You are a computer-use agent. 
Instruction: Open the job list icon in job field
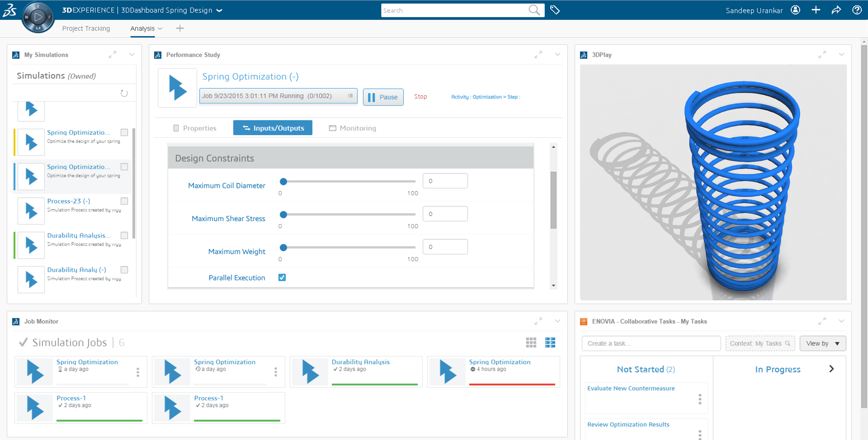(x=350, y=96)
